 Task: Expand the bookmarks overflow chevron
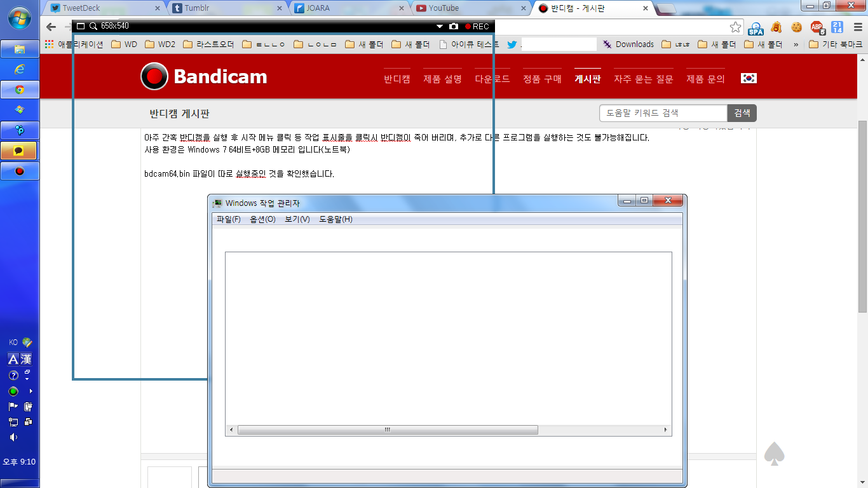pos(796,44)
